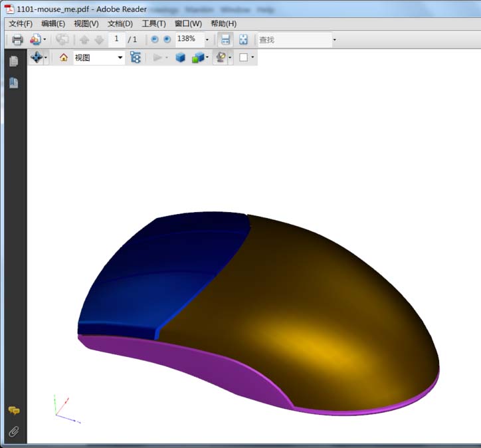Toggle the model tree panel
Viewport: 481px width, 448px height.
[x=136, y=58]
